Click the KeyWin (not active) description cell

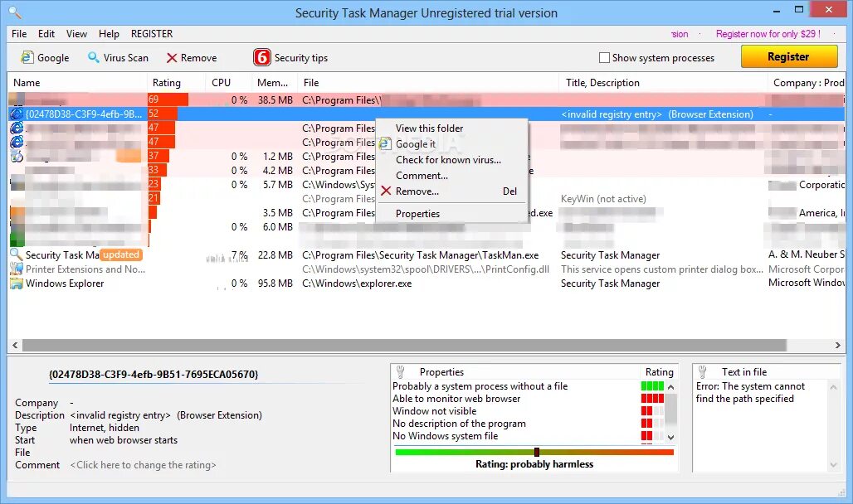point(603,198)
